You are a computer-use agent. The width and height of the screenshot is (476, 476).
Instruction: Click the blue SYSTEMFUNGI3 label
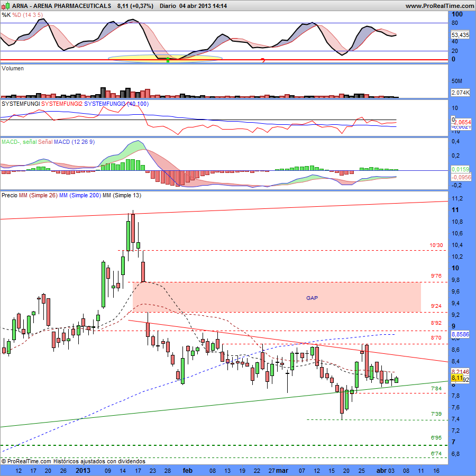tap(105, 104)
